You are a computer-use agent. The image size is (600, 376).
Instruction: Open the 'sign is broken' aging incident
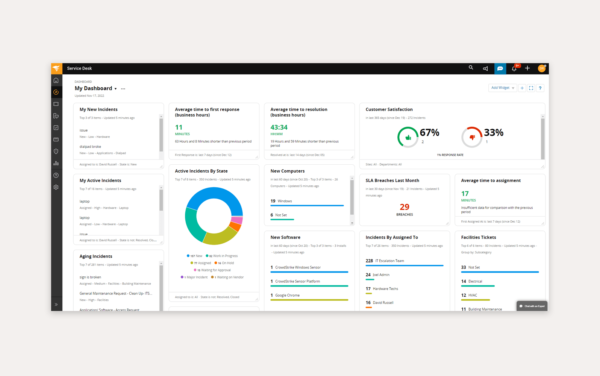click(x=90, y=277)
